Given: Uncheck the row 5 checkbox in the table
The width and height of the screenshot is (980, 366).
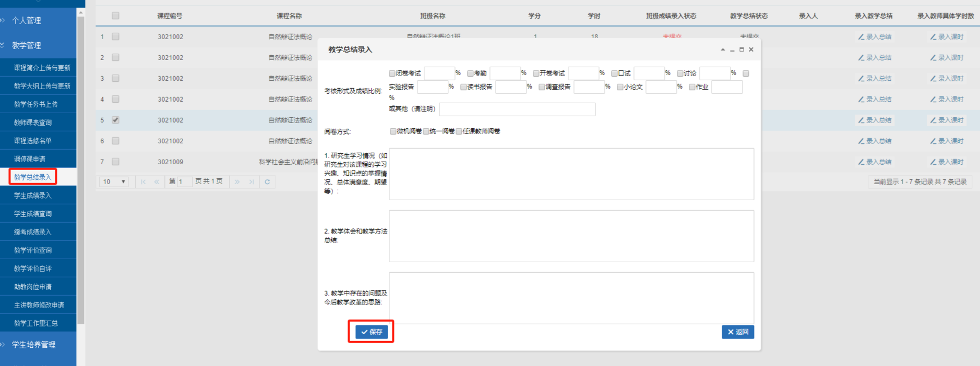Looking at the screenshot, I should tap(115, 120).
